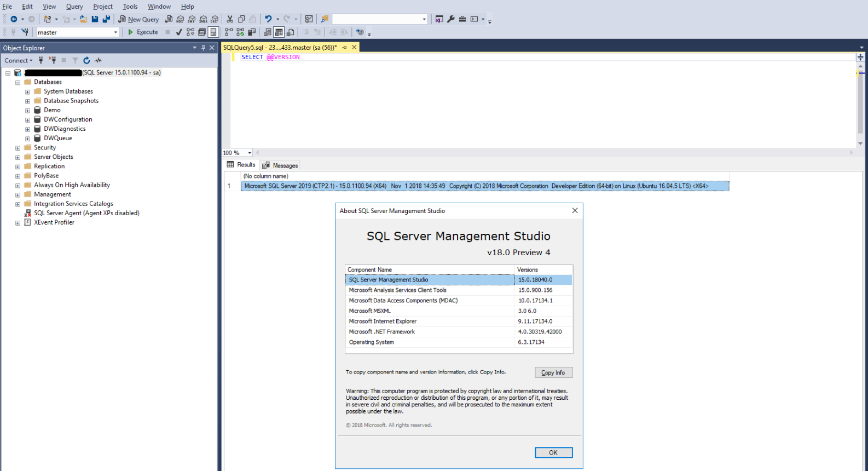868x471 pixels.
Task: Click the Copy icon in the toolbar
Action: pyautogui.click(x=241, y=19)
